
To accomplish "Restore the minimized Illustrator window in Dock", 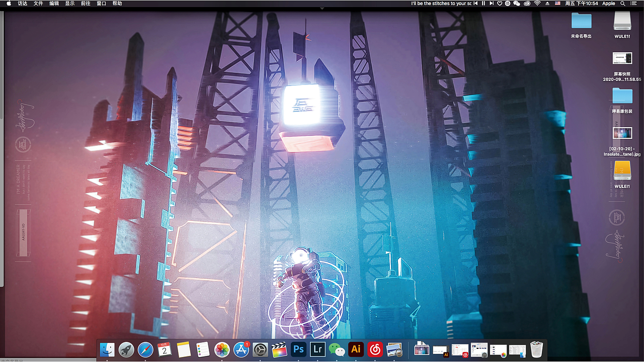I will tap(441, 350).
